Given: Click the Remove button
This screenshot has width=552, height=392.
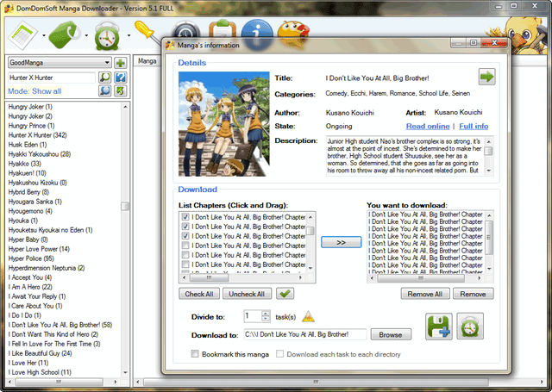Looking at the screenshot, I should [x=474, y=294].
